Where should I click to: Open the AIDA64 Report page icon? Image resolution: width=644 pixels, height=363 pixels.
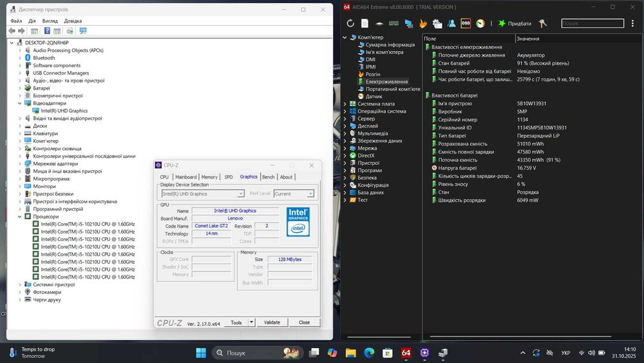365,23
